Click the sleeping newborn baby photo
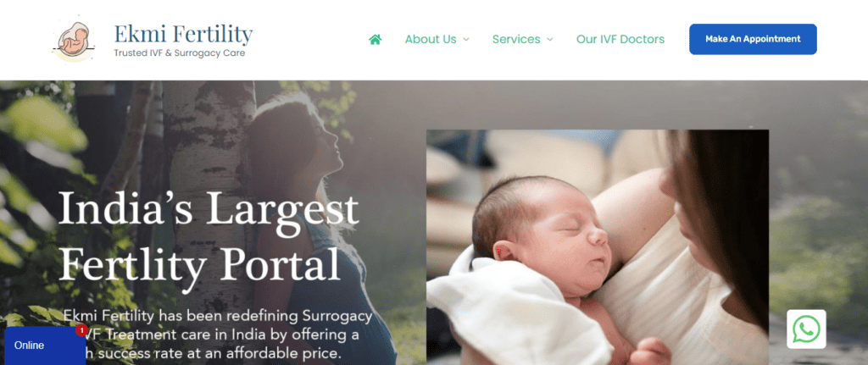Viewport: 868px width, 365px height. (x=598, y=247)
